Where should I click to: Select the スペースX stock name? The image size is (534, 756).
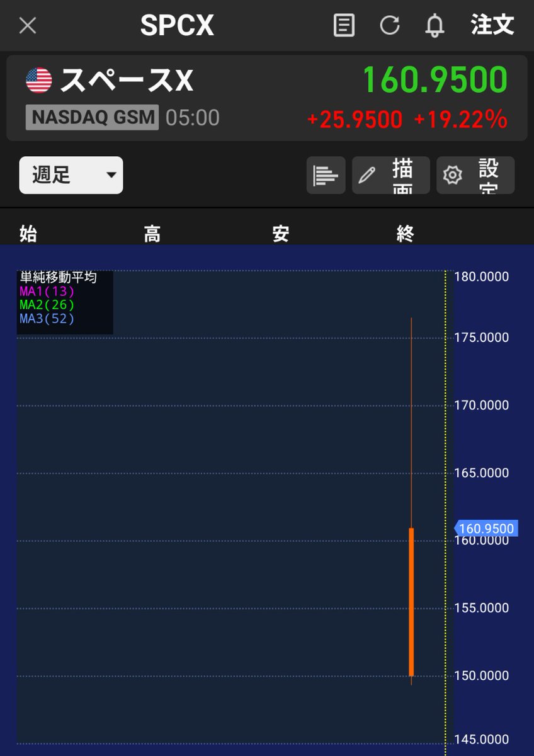point(127,80)
